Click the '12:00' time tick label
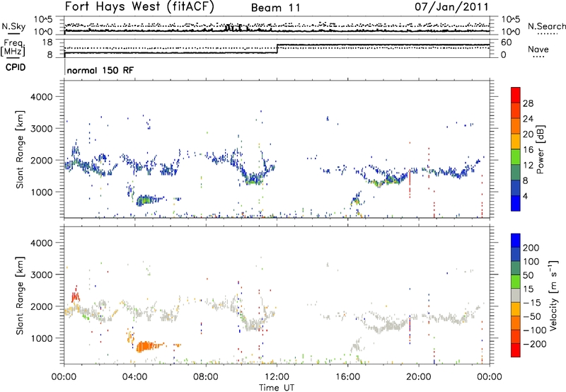Image resolution: width=566 pixels, height=392 pixels. 277,377
